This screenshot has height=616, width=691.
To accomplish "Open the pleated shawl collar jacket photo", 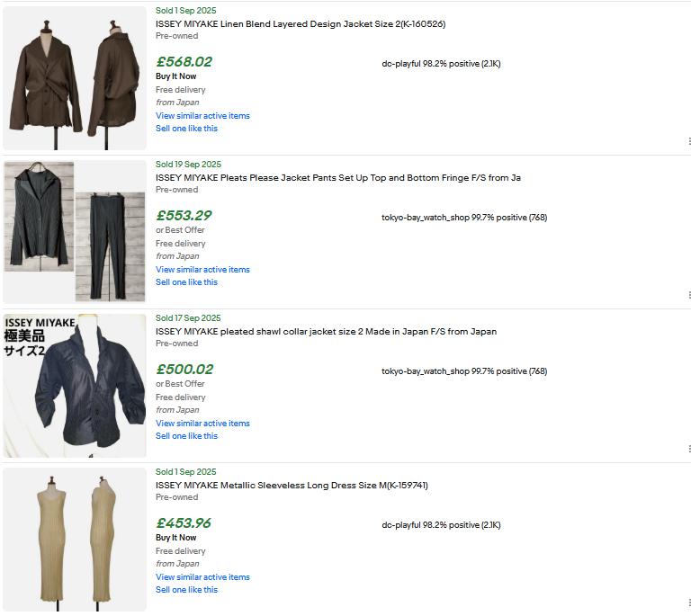I will (75, 386).
